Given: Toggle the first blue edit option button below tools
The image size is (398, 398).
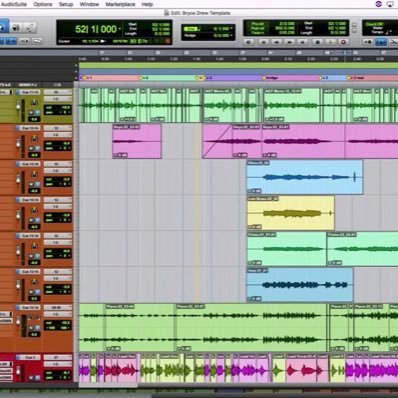Looking at the screenshot, I should click(x=1, y=41).
